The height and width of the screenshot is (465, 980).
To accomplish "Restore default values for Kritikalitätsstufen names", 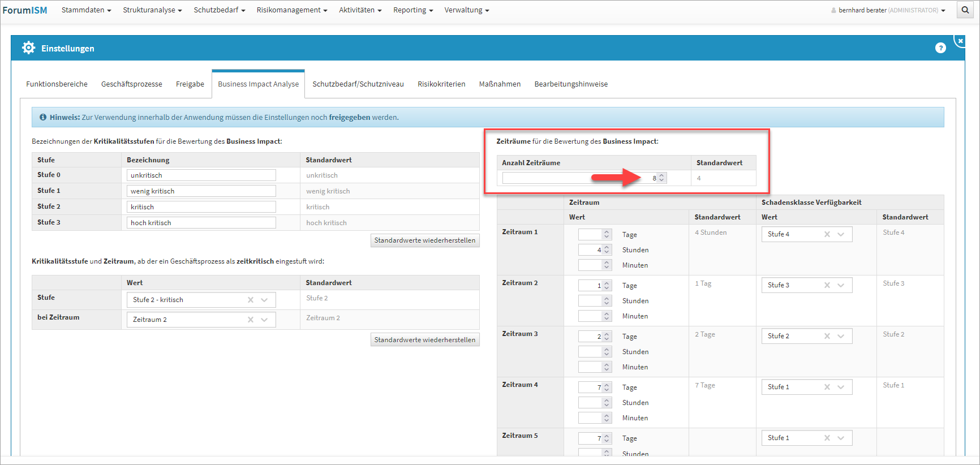I will [x=424, y=240].
